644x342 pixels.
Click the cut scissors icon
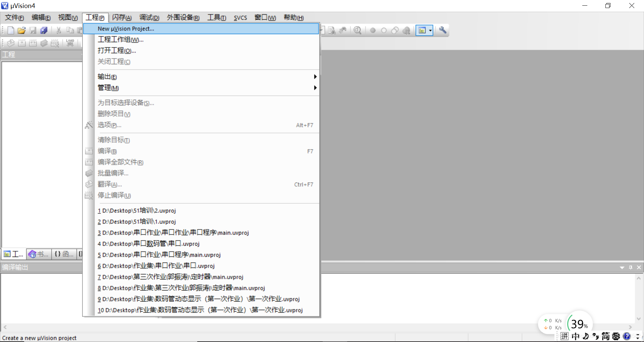[x=59, y=30]
